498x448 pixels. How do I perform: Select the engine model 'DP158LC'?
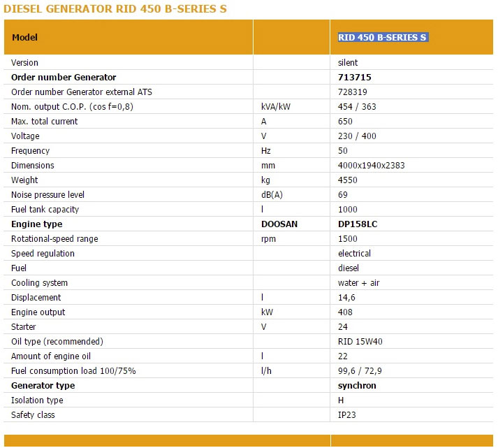(x=358, y=224)
